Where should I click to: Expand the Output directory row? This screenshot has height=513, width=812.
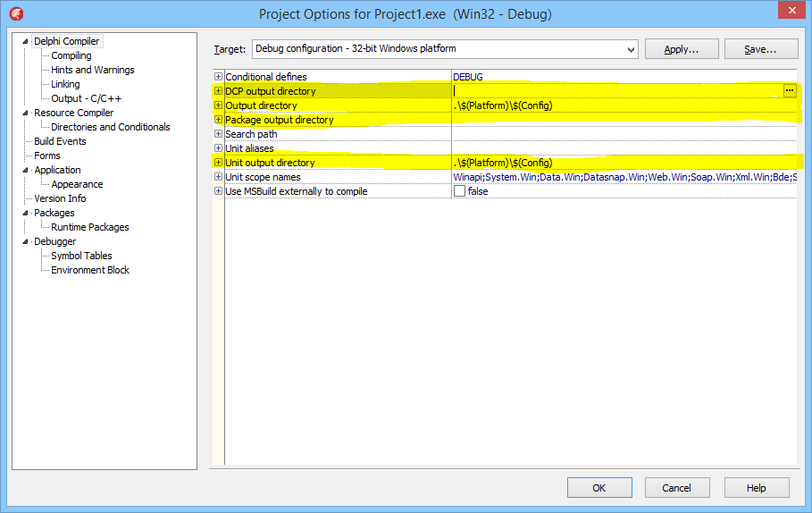pyautogui.click(x=219, y=105)
